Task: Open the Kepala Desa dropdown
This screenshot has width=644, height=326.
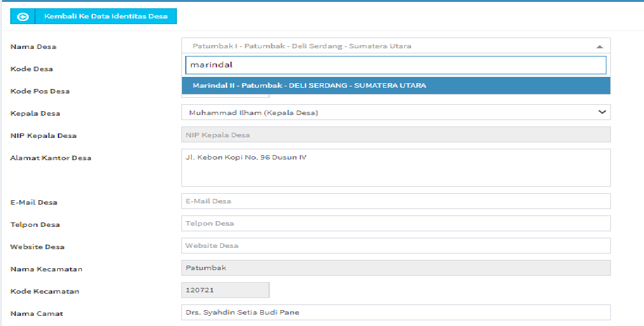Action: (x=396, y=112)
